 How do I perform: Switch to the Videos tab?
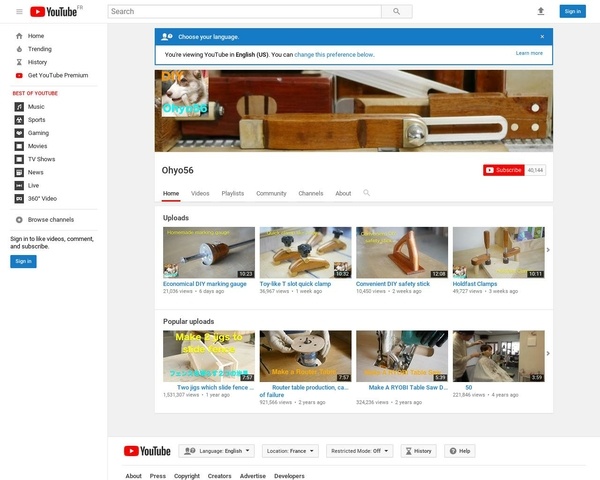pyautogui.click(x=200, y=193)
